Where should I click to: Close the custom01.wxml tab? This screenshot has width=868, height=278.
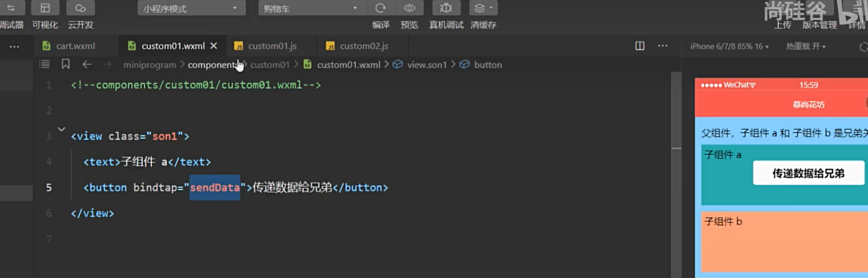coord(214,46)
